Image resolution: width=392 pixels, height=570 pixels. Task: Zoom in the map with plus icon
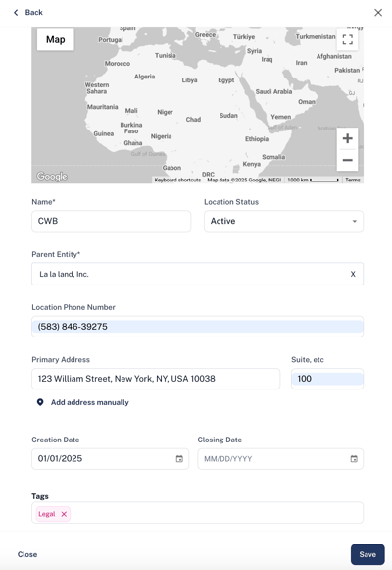coord(347,138)
